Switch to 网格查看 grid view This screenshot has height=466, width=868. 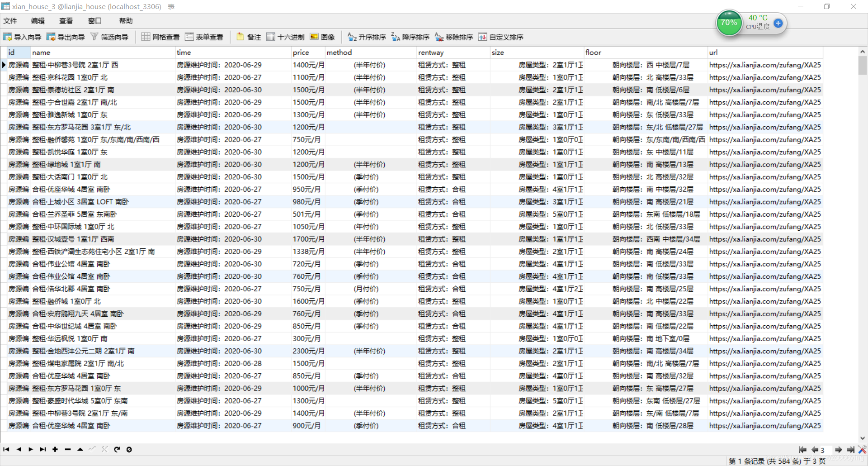click(160, 37)
